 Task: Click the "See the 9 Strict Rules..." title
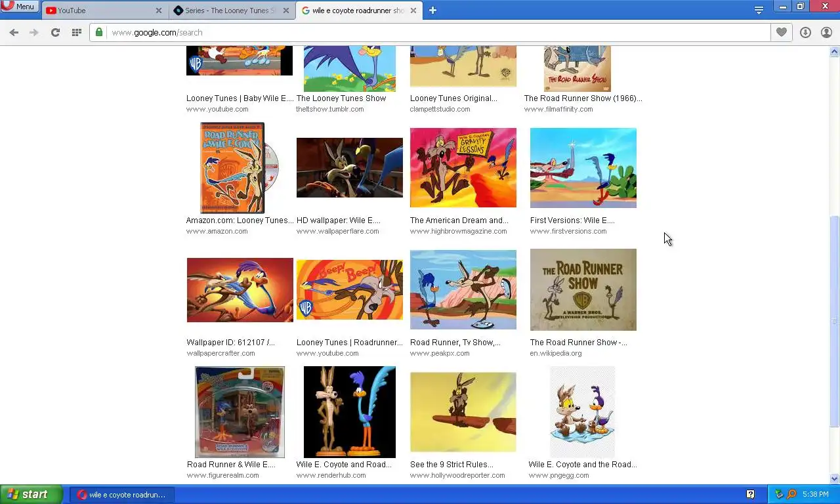point(451,465)
